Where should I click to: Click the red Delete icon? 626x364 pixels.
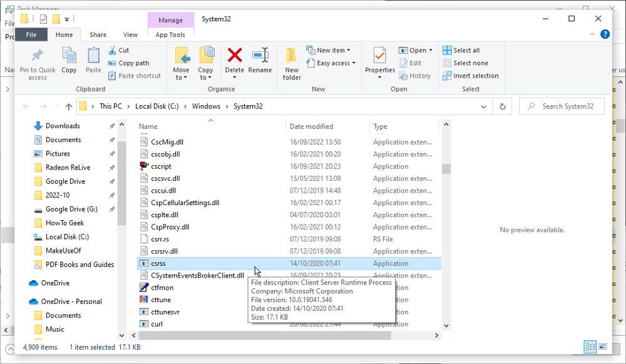coord(234,63)
